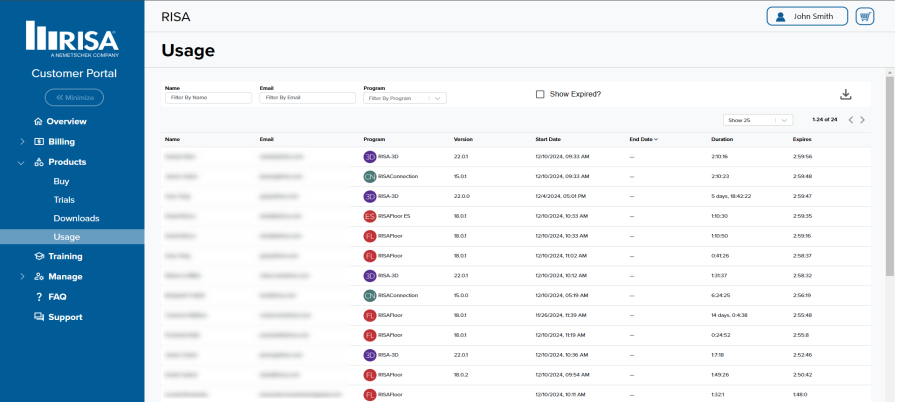906x402 pixels.
Task: Click RISAConnection icon in version 15.0.1 row
Action: coord(370,177)
